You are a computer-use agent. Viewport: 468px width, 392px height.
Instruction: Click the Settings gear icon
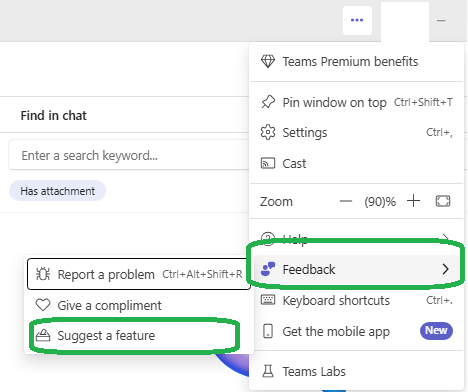[x=268, y=133]
